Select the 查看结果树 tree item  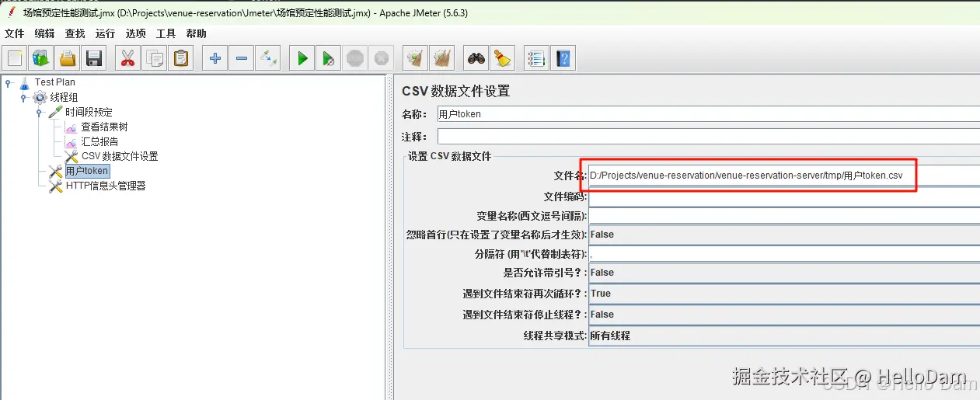104,127
